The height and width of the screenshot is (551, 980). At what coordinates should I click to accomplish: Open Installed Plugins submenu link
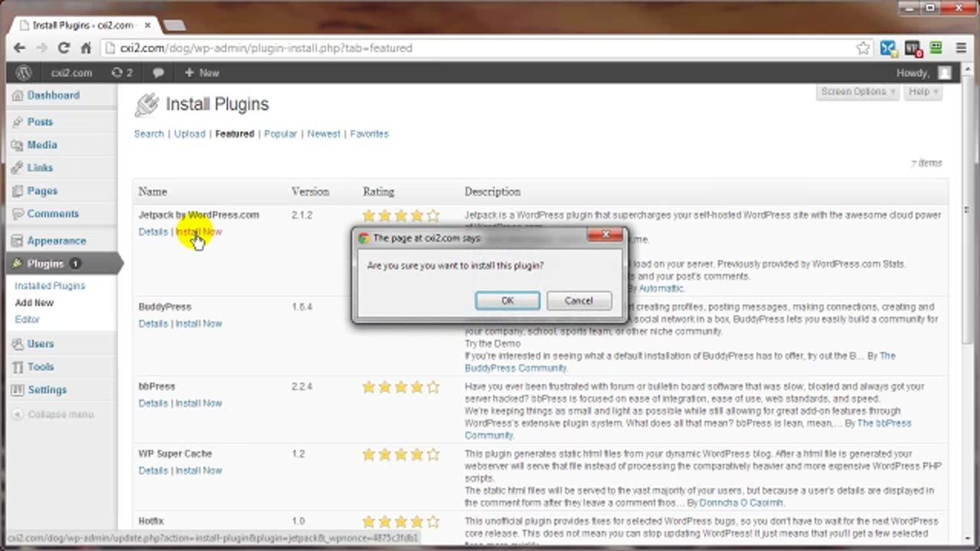(x=50, y=285)
